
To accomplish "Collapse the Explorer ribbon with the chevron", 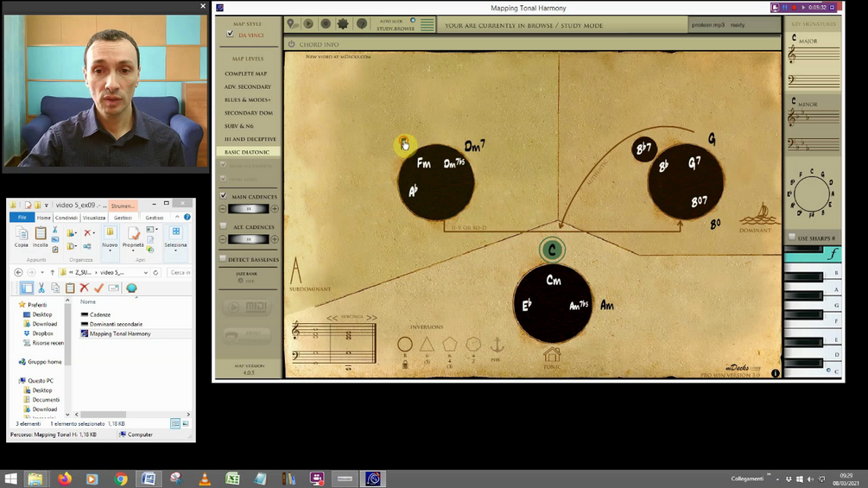I will coord(177,218).
